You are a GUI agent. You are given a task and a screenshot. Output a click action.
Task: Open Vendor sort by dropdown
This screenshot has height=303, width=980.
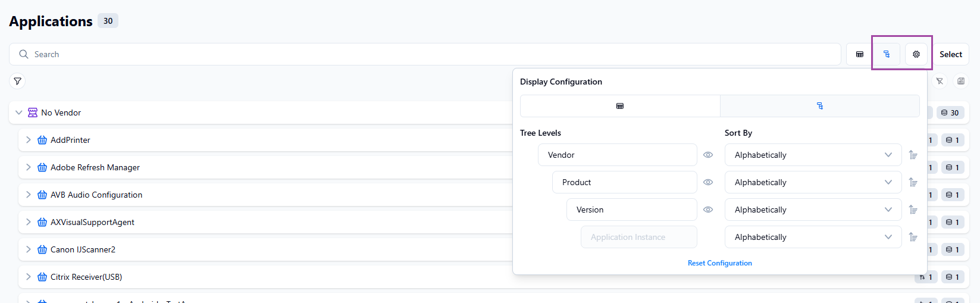(813, 155)
